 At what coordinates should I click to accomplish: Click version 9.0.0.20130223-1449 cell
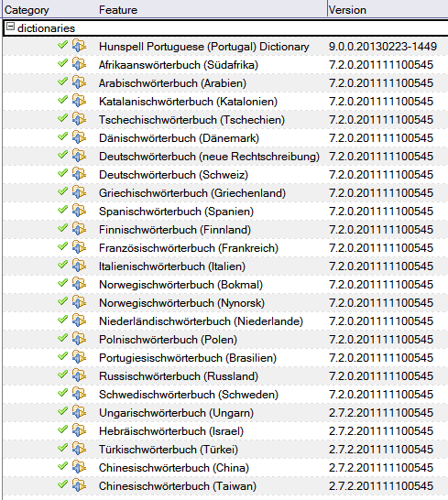click(383, 47)
